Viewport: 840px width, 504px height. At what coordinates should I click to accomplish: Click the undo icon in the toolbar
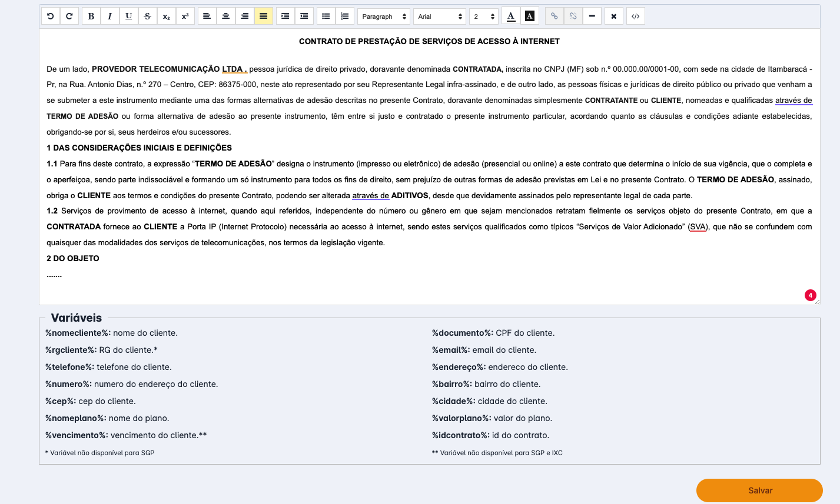pos(51,16)
